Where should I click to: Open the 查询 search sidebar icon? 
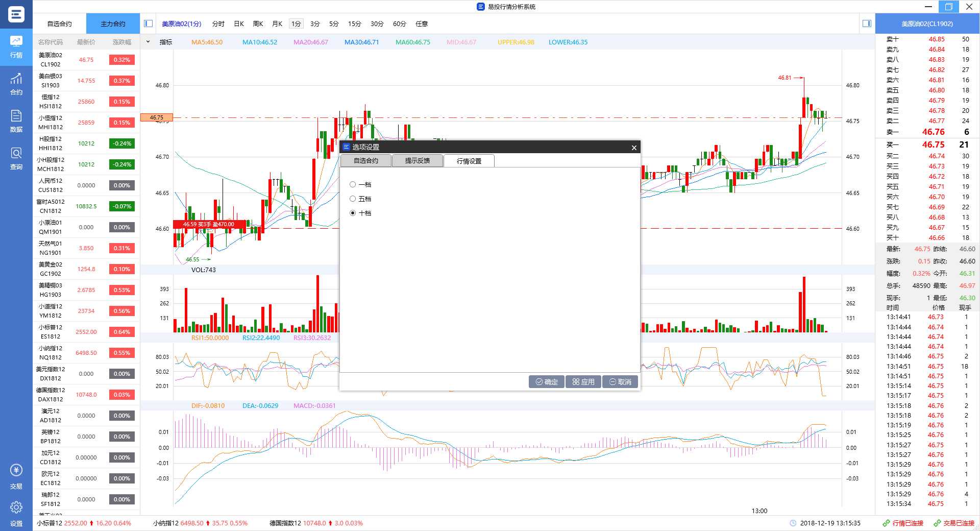16,159
